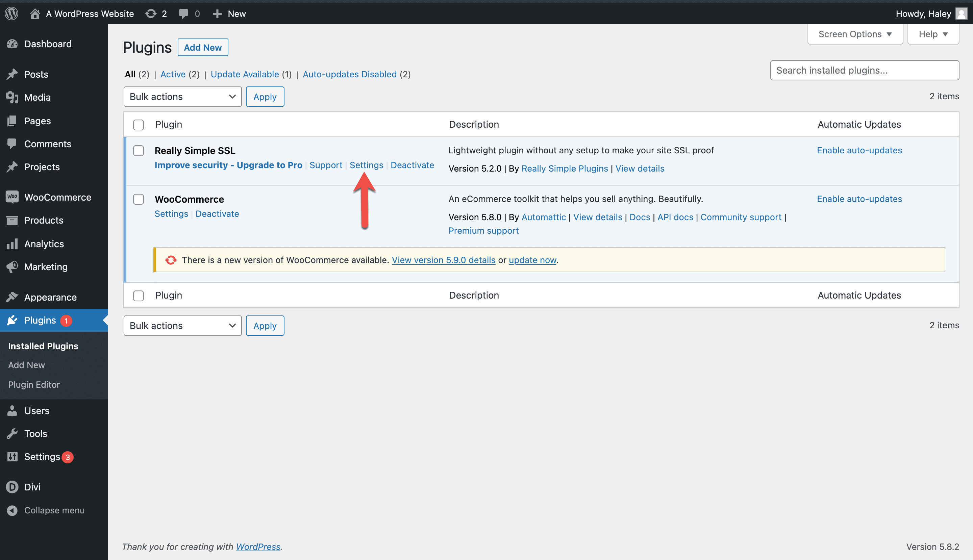Click the Search installed plugins field

coord(864,70)
